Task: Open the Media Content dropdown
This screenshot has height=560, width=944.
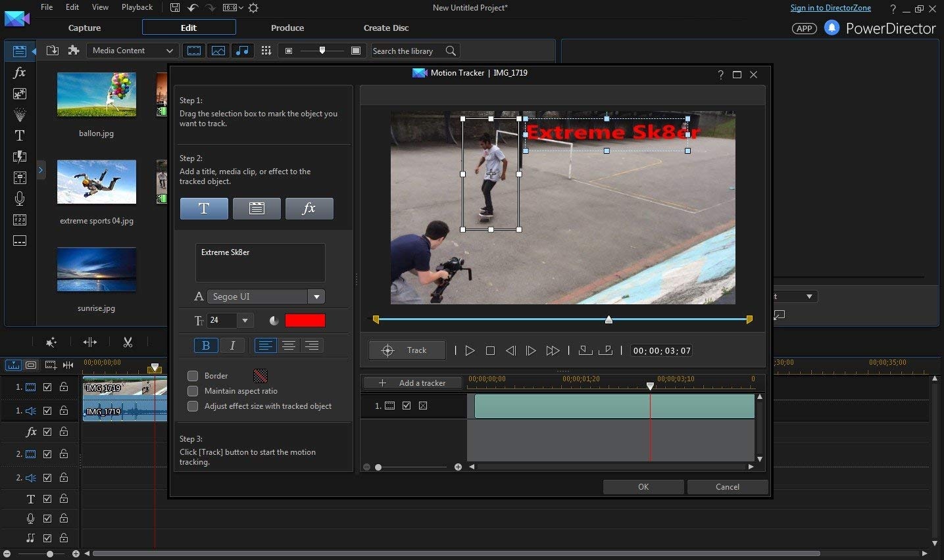Action: pos(132,51)
